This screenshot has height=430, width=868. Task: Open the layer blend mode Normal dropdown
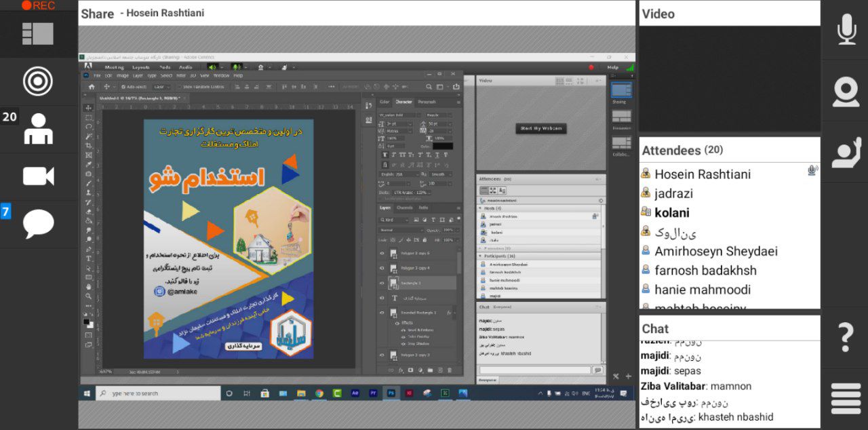pos(400,230)
